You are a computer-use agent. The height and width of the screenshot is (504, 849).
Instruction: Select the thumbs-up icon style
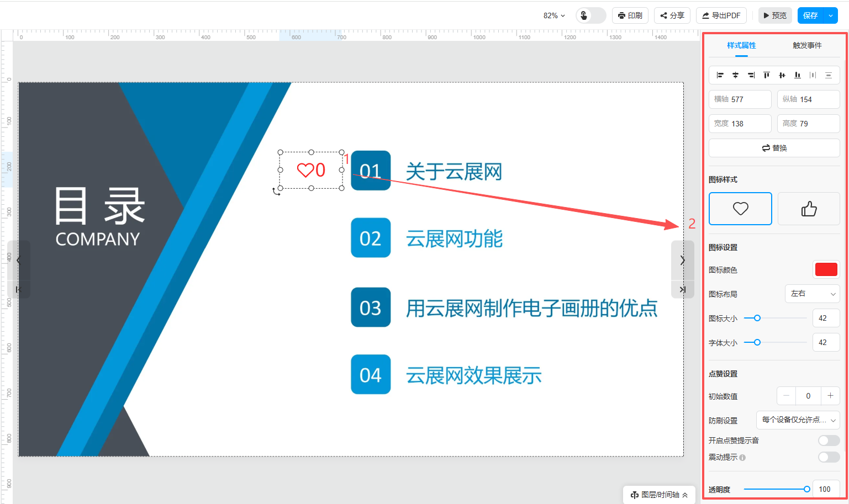point(809,209)
